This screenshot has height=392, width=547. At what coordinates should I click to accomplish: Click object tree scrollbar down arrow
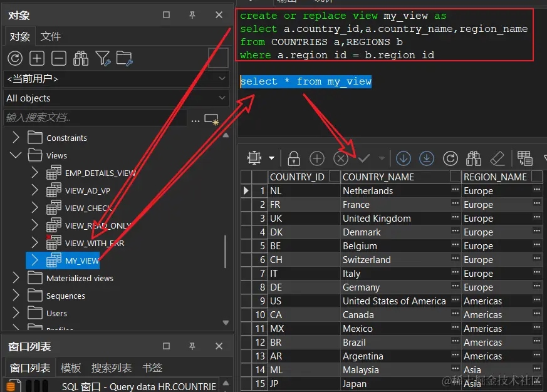(226, 322)
